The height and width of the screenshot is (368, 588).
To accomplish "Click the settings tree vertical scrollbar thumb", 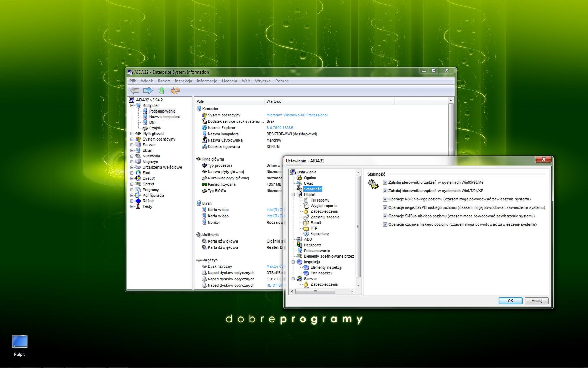I will (358, 226).
